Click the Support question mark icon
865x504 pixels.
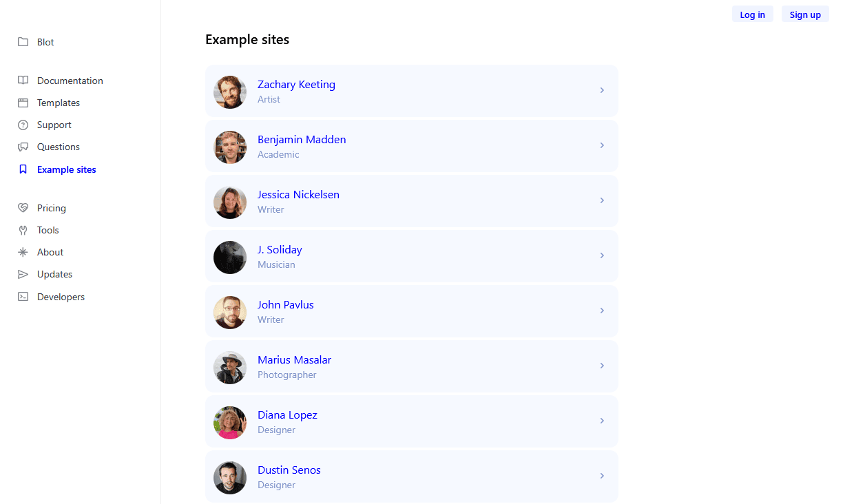pos(23,125)
